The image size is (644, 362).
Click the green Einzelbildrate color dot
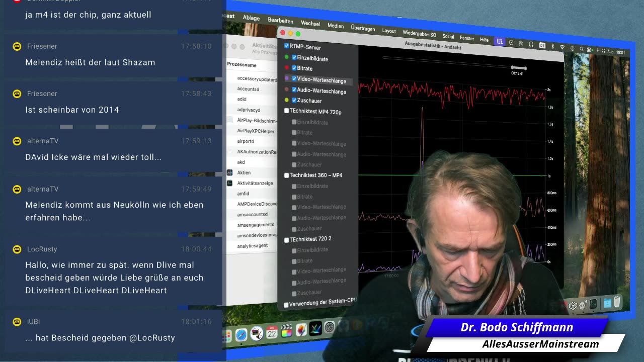pos(286,57)
